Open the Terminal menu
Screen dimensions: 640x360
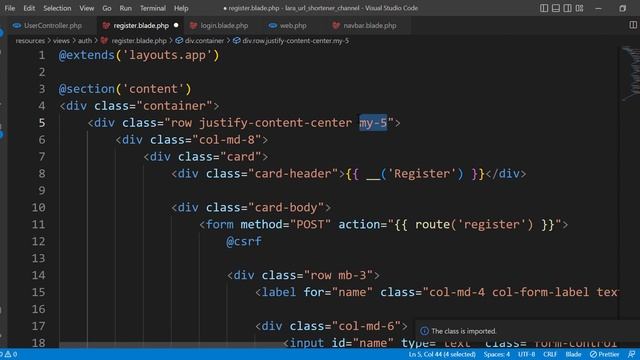153,8
